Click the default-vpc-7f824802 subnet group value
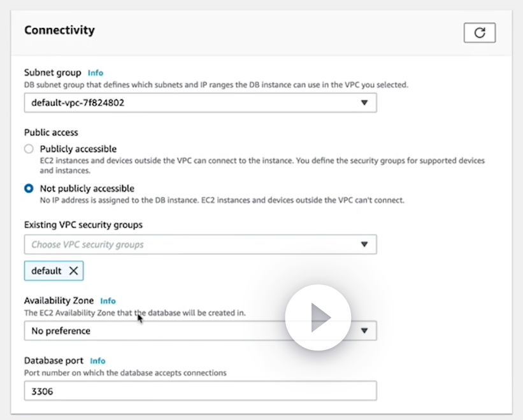The height and width of the screenshot is (420, 523). coord(78,102)
